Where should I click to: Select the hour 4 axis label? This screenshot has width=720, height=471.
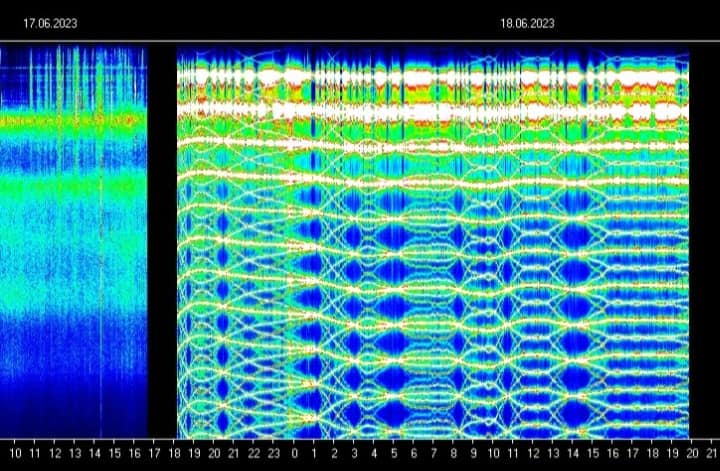click(374, 454)
